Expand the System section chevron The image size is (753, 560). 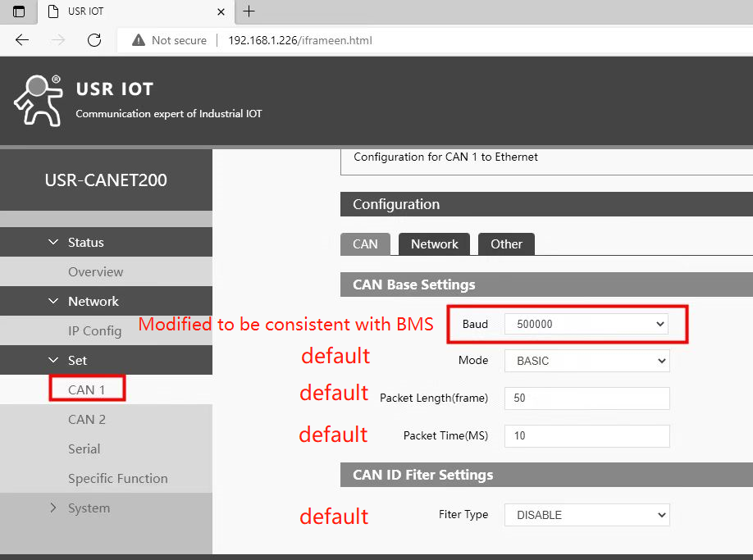pos(53,508)
